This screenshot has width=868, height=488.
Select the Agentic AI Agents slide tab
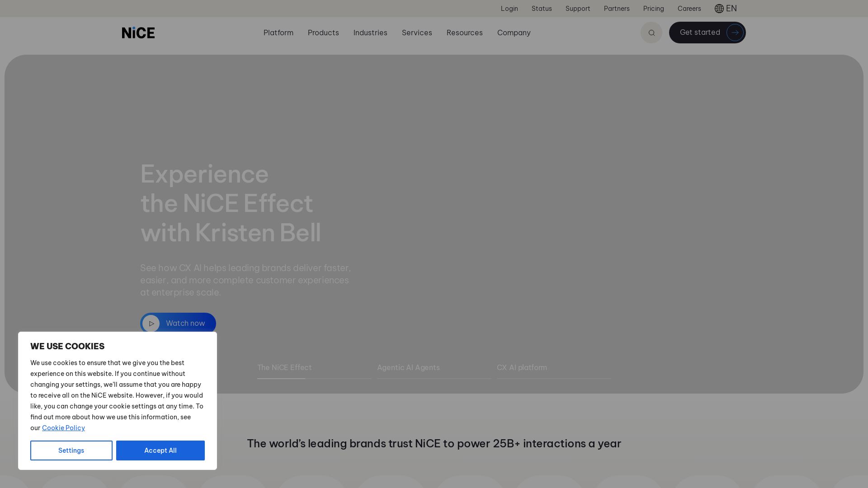tap(434, 370)
